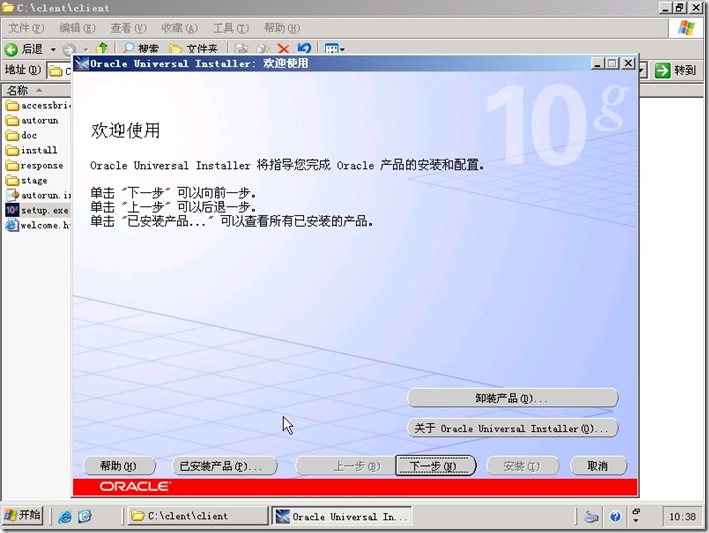The width and height of the screenshot is (709, 533).
Task: Open the View (查看) menu in Explorer
Action: (128, 28)
